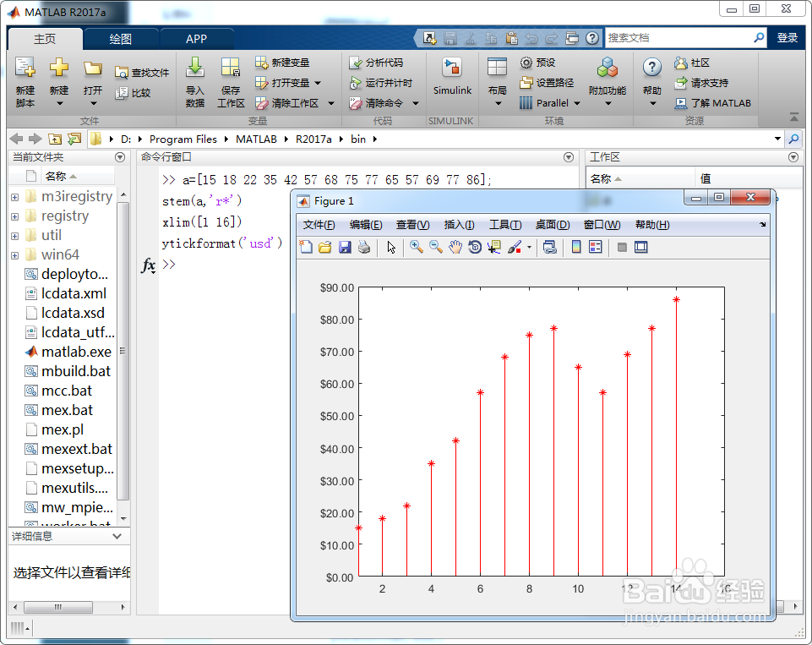Click 请求支持 support request
812x645 pixels.
point(701,83)
